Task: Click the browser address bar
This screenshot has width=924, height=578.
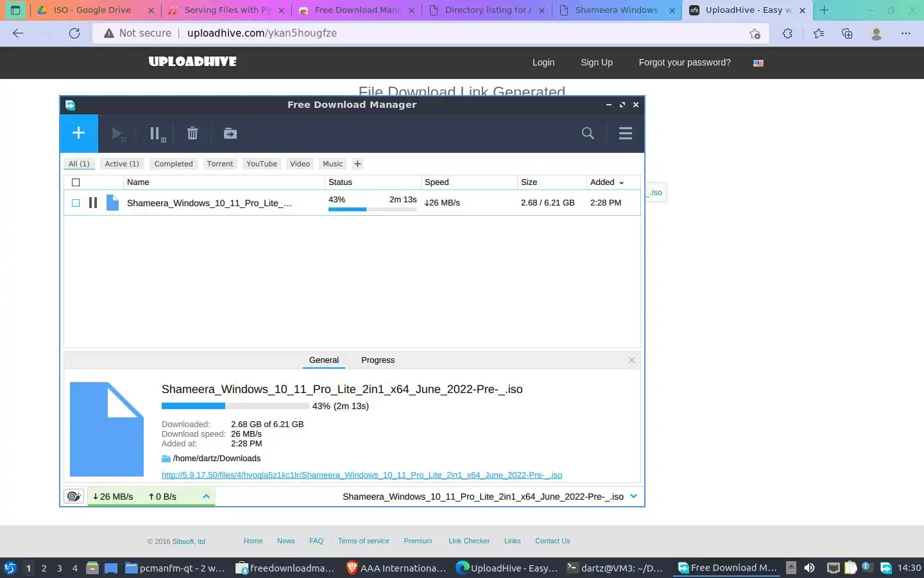Action: tap(430, 33)
